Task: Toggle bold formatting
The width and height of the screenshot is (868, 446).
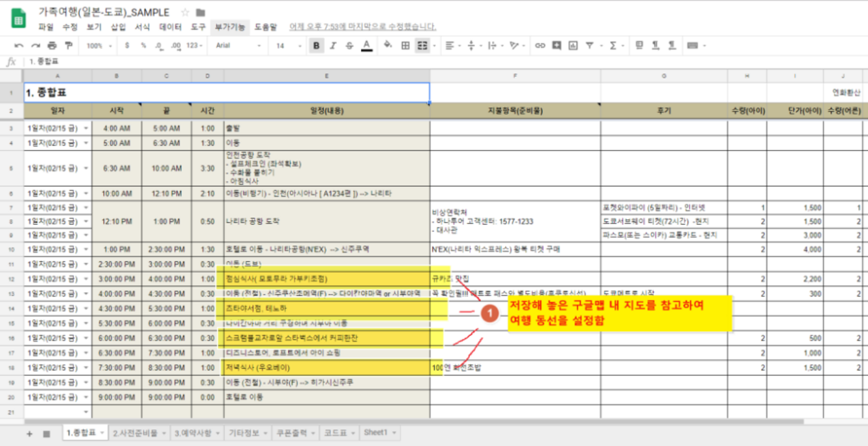Action: [316, 45]
